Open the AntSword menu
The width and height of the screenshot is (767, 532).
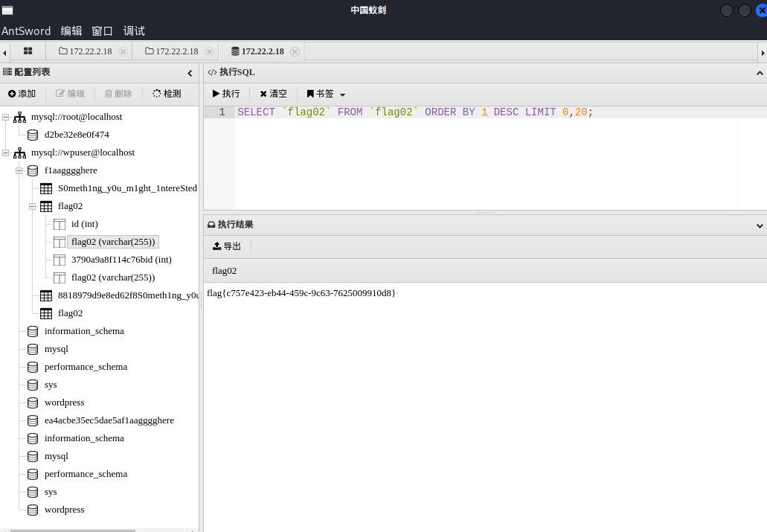tap(26, 31)
